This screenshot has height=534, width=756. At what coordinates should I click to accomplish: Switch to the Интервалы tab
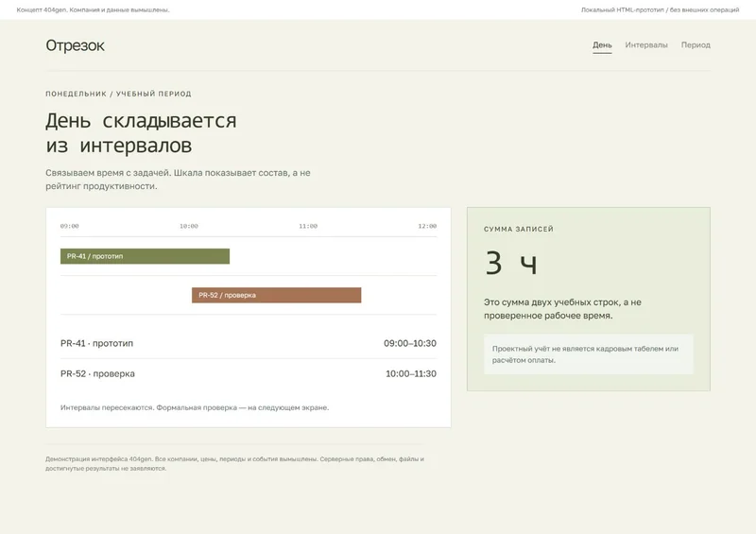pyautogui.click(x=646, y=44)
